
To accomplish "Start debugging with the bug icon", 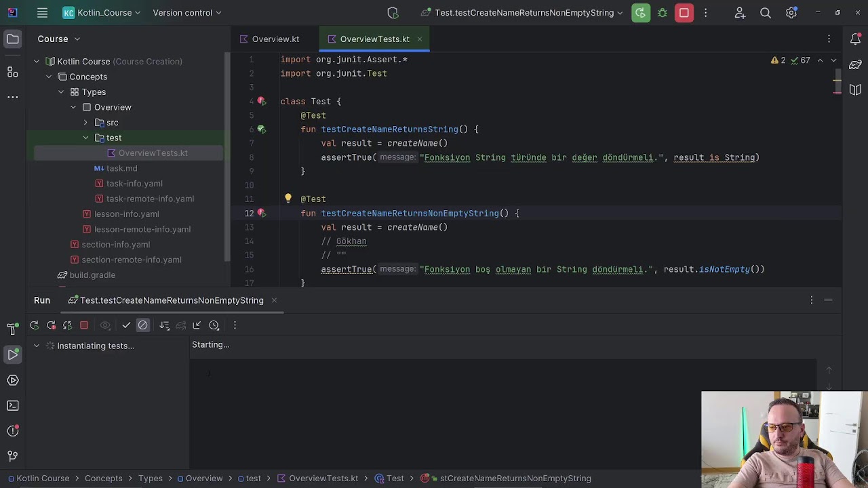I will point(663,13).
